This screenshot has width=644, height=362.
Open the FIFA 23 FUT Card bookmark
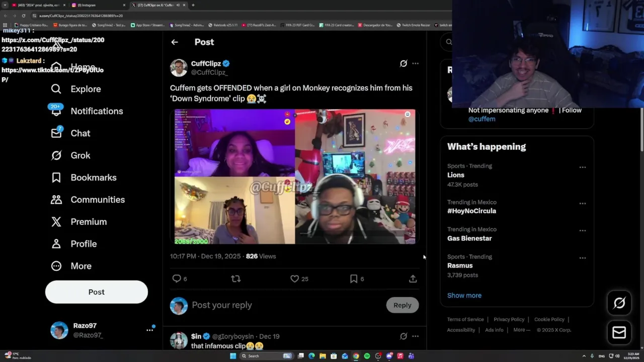click(297, 25)
